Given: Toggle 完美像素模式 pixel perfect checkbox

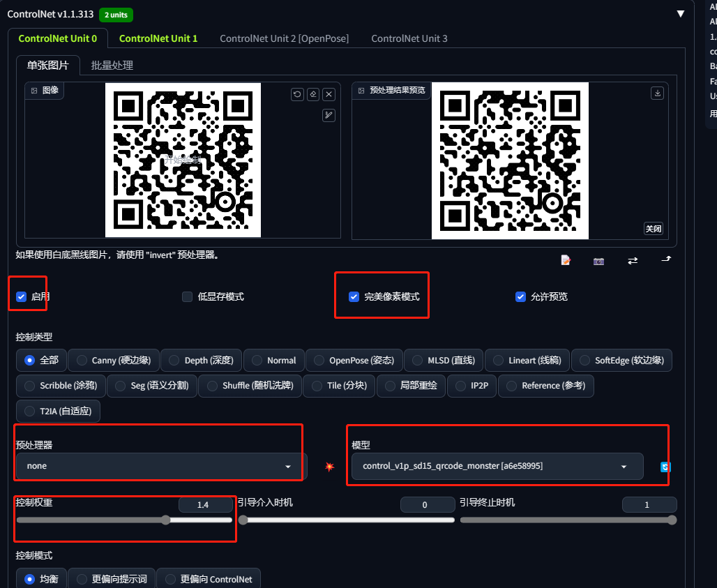Looking at the screenshot, I should 354,296.
